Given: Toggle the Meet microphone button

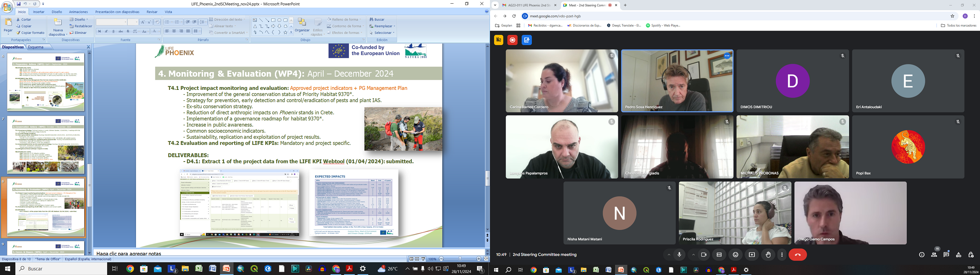Looking at the screenshot, I should [x=680, y=255].
